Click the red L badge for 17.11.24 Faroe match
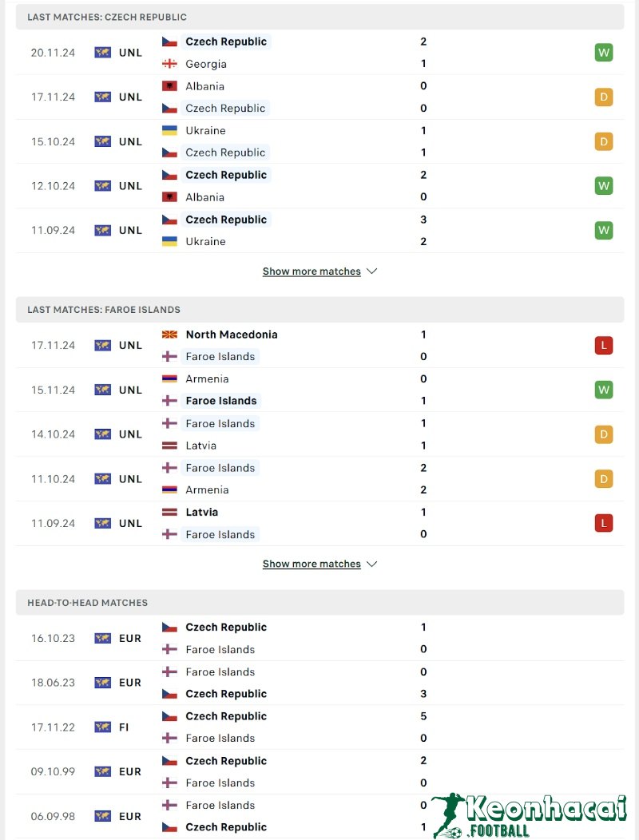Viewport: 639px width, 840px height. point(603,346)
